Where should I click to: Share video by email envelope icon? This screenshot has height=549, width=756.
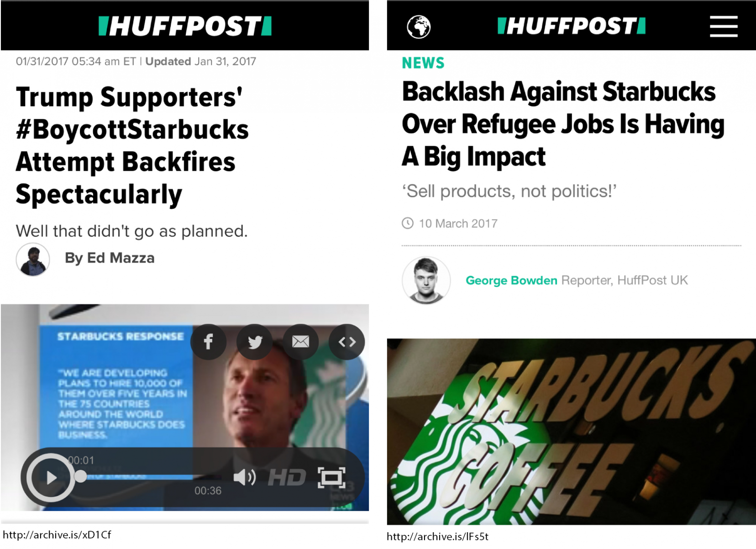coord(300,342)
